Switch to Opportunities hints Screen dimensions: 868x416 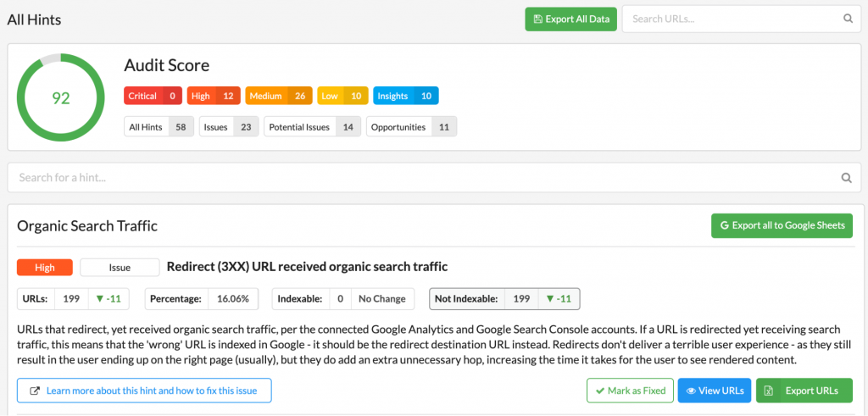click(x=411, y=127)
